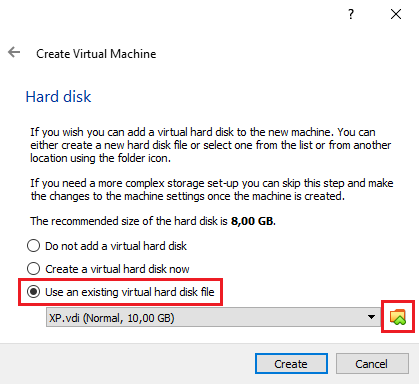Select Do not add a virtual hard disk
The image size is (420, 385).
pyautogui.click(x=107, y=246)
